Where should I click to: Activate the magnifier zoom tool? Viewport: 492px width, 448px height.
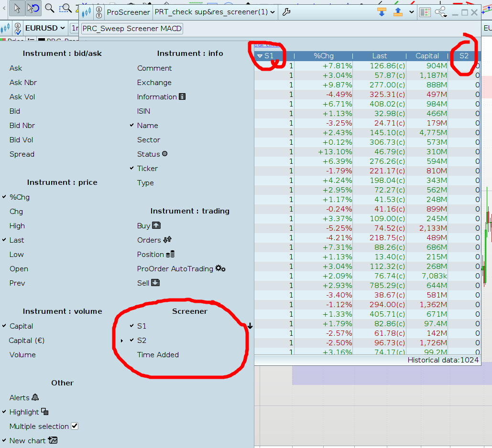pos(50,8)
